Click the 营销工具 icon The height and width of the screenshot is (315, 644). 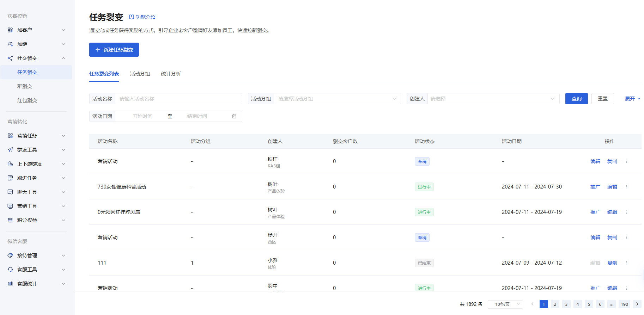pyautogui.click(x=10, y=206)
